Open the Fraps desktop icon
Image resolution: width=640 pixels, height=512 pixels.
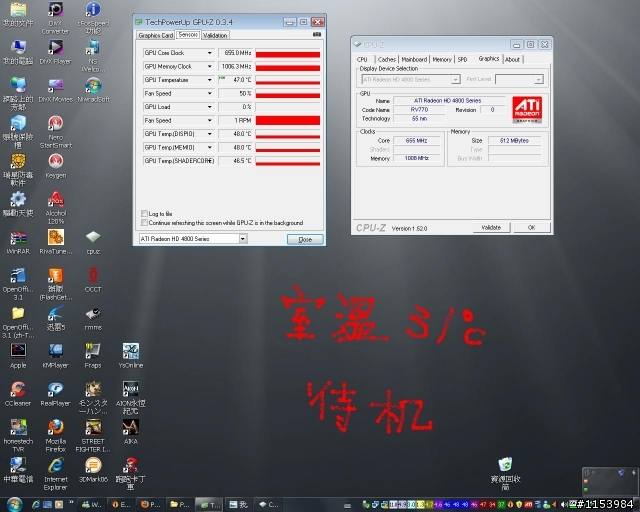93,356
